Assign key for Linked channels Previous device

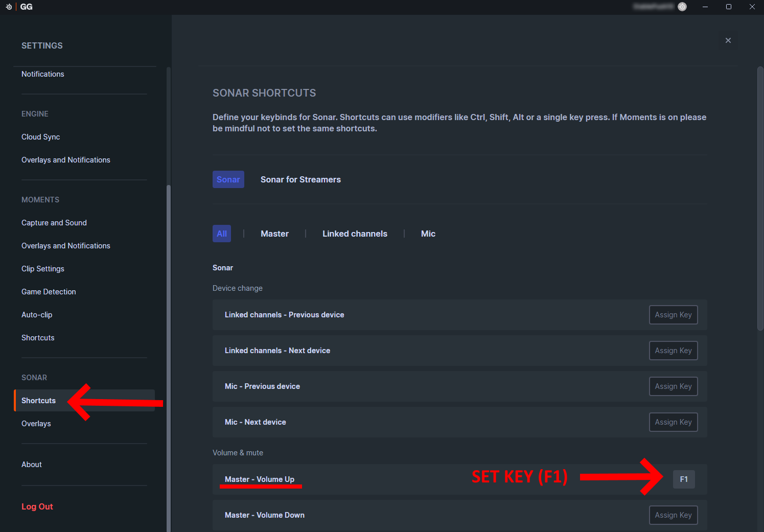coord(673,315)
